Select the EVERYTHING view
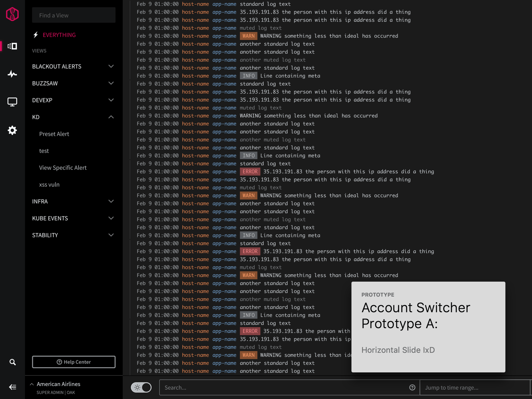This screenshot has width=532, height=399. point(59,35)
